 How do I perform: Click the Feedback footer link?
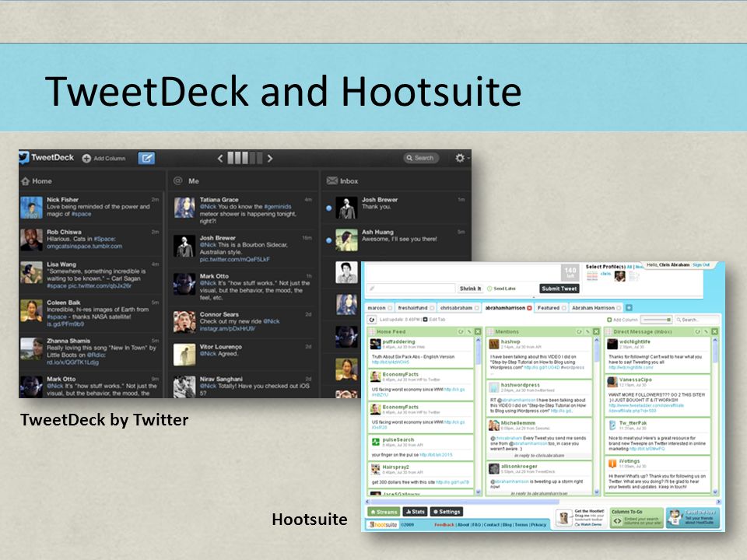[x=444, y=525]
